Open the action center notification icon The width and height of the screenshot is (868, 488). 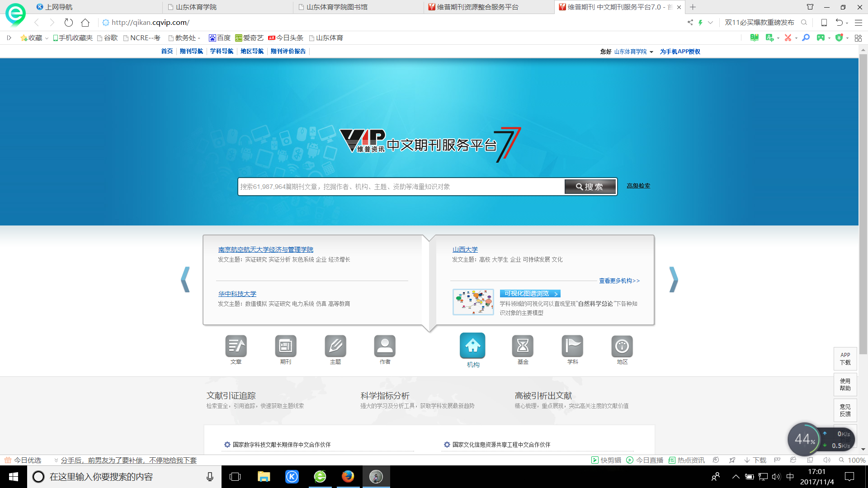tap(849, 477)
